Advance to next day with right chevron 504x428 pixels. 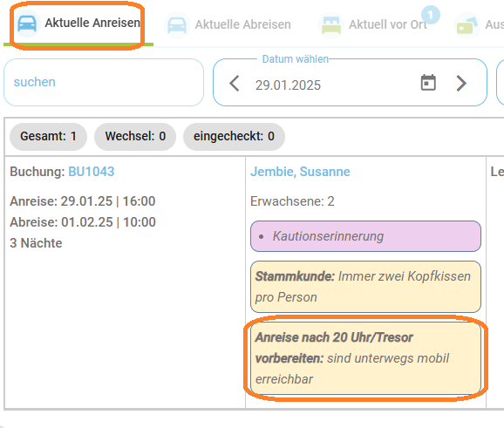click(461, 83)
